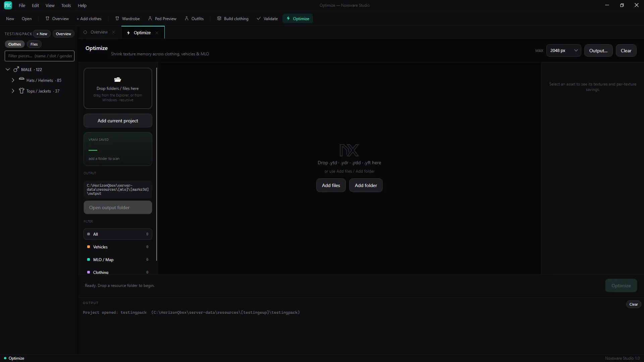Click the sidebar Overview button
Image resolution: width=644 pixels, height=362 pixels.
pyautogui.click(x=63, y=34)
